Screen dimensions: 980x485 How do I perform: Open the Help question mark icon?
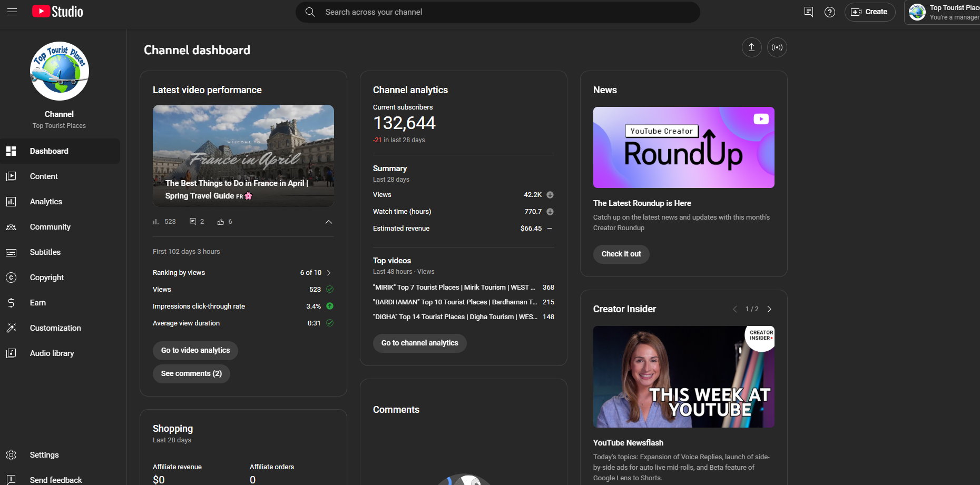click(x=830, y=12)
